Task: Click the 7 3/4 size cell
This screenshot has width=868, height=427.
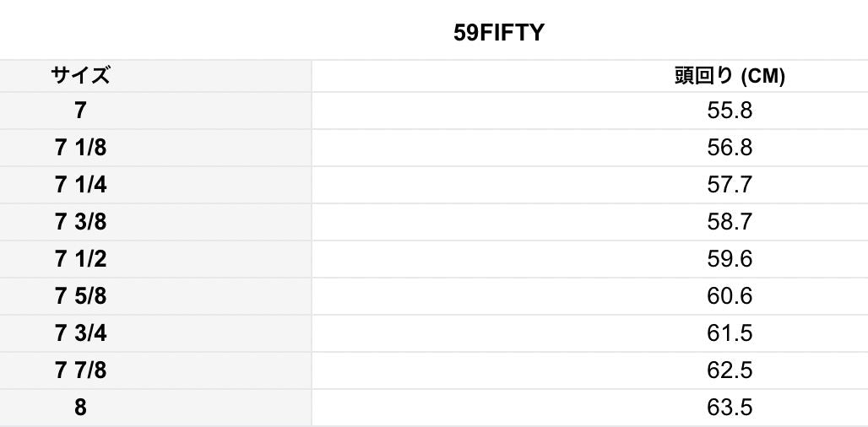Action: (x=80, y=333)
